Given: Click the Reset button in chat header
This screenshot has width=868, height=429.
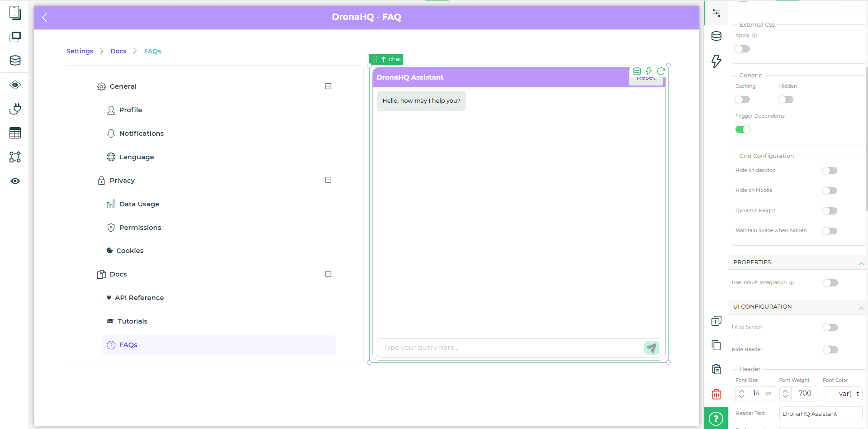Looking at the screenshot, I should pyautogui.click(x=646, y=79).
